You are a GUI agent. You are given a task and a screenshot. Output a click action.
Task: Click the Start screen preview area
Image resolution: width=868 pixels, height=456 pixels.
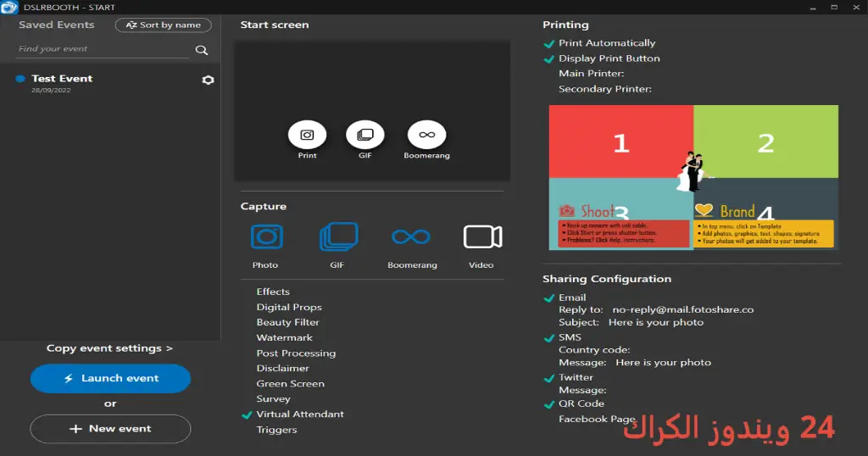click(372, 111)
